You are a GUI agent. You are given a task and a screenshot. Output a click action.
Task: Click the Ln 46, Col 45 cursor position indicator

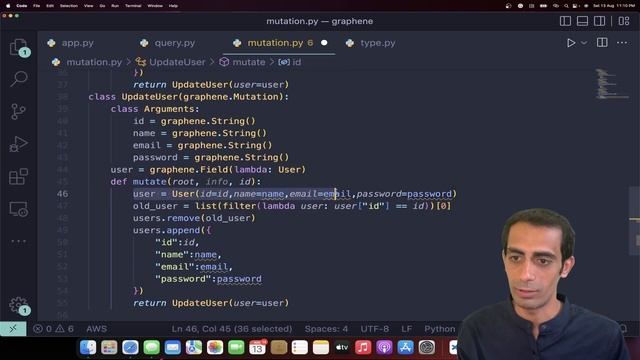coord(231,329)
